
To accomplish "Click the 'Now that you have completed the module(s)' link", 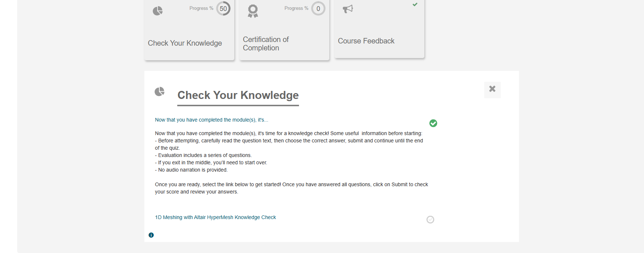I will tap(212, 120).
